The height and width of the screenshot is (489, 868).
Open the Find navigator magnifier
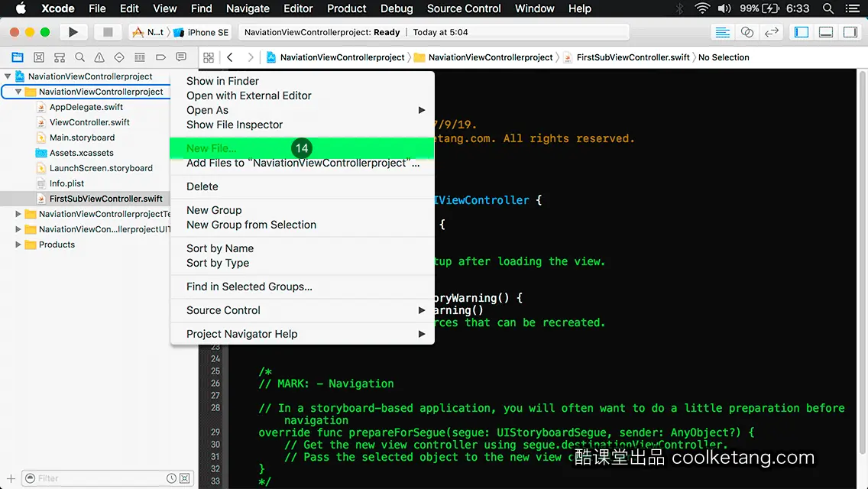tap(79, 57)
